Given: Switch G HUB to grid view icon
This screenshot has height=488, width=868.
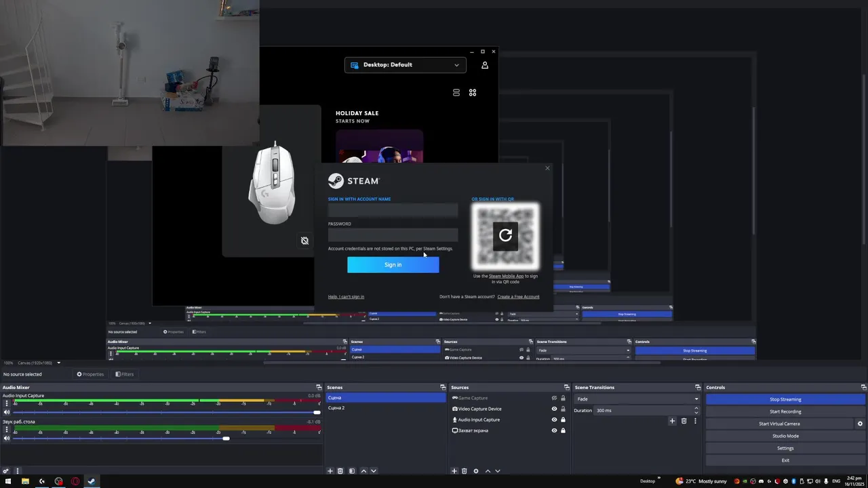Looking at the screenshot, I should tap(473, 92).
